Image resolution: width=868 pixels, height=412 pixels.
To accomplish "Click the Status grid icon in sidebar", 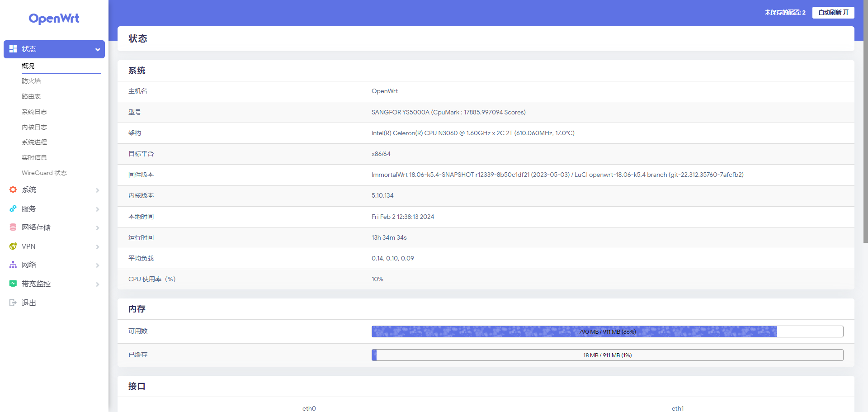I will 13,49.
